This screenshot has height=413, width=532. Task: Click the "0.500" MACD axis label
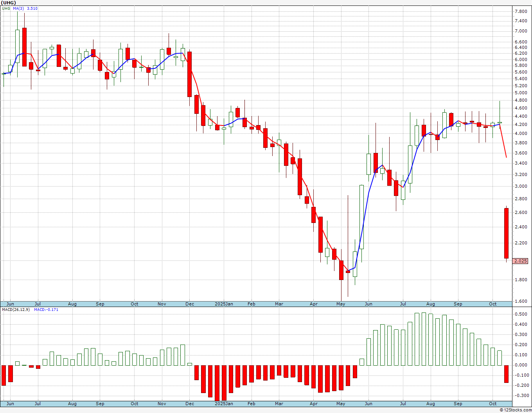[521, 314]
